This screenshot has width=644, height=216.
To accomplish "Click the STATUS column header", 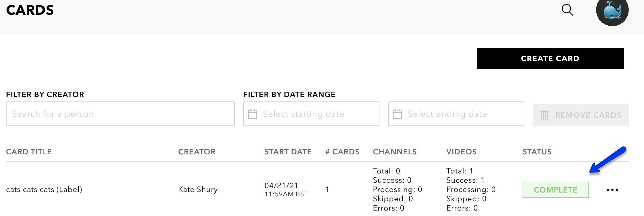I will click(537, 152).
